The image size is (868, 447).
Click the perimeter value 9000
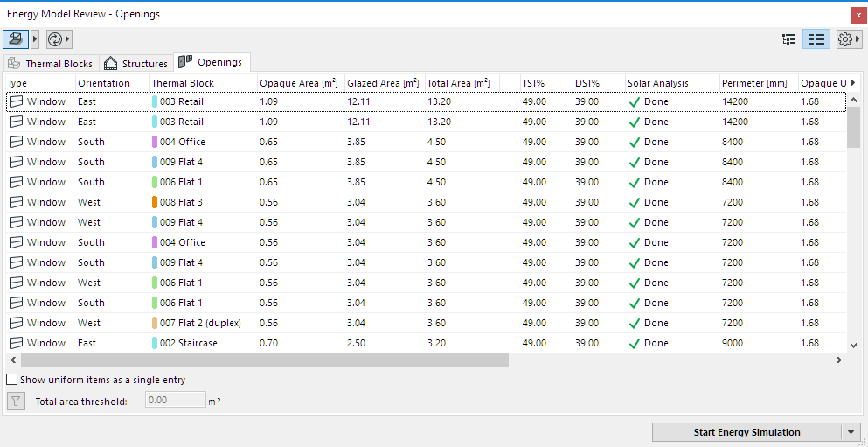click(734, 343)
